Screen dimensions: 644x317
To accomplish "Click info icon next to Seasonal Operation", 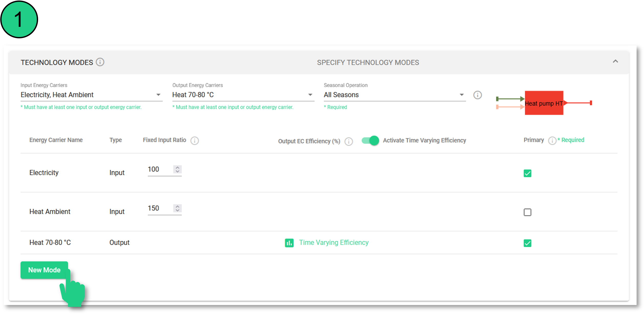I will pos(477,95).
